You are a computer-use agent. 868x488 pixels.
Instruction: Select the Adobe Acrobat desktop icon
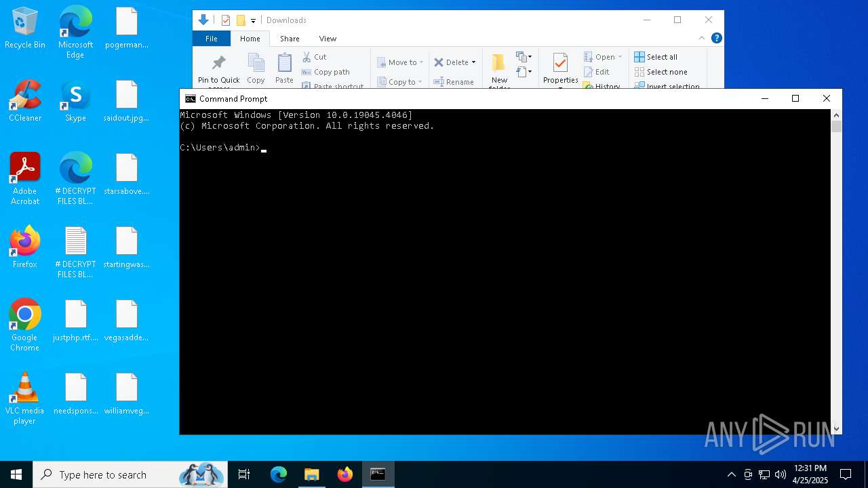click(25, 179)
